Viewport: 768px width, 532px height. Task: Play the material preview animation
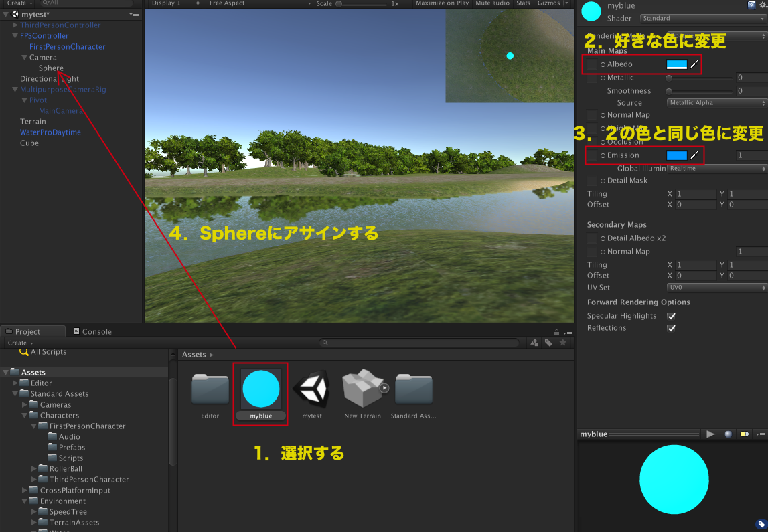click(710, 434)
